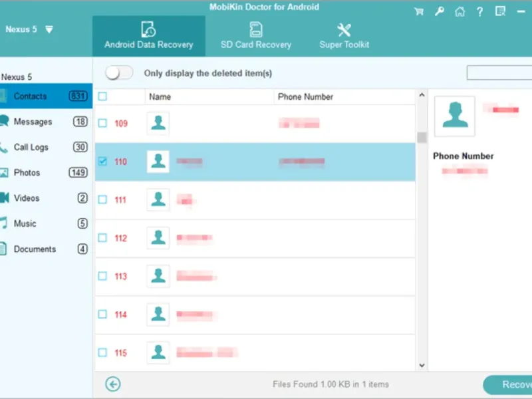Viewport: 532px width, 399px height.
Task: Click the Videos camera icon
Action: [x=5, y=198]
